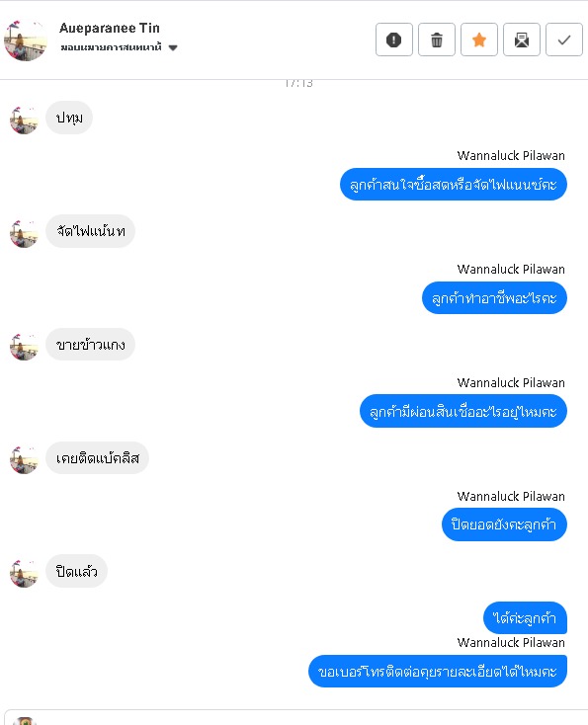Mark conversation unread with envelope icon
The height and width of the screenshot is (725, 588).
[522, 40]
